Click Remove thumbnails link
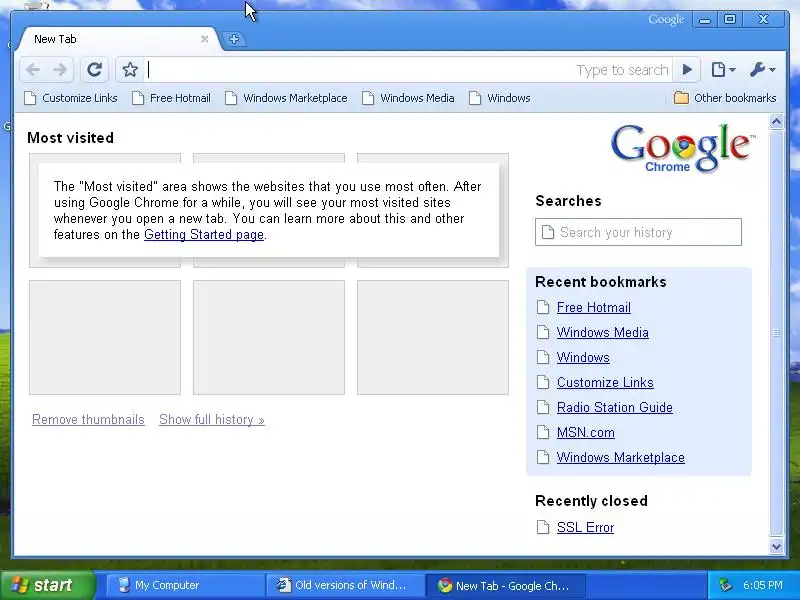 (x=88, y=419)
